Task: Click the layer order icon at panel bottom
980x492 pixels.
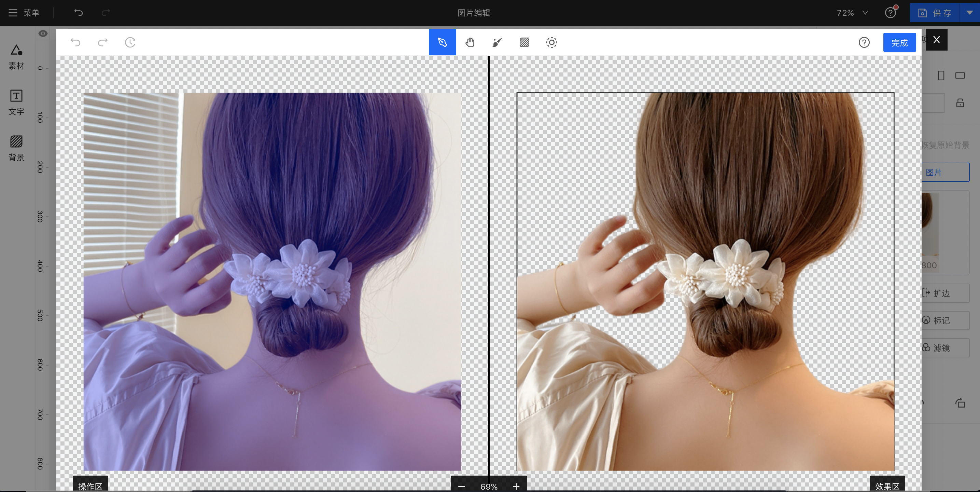Action: (960, 403)
